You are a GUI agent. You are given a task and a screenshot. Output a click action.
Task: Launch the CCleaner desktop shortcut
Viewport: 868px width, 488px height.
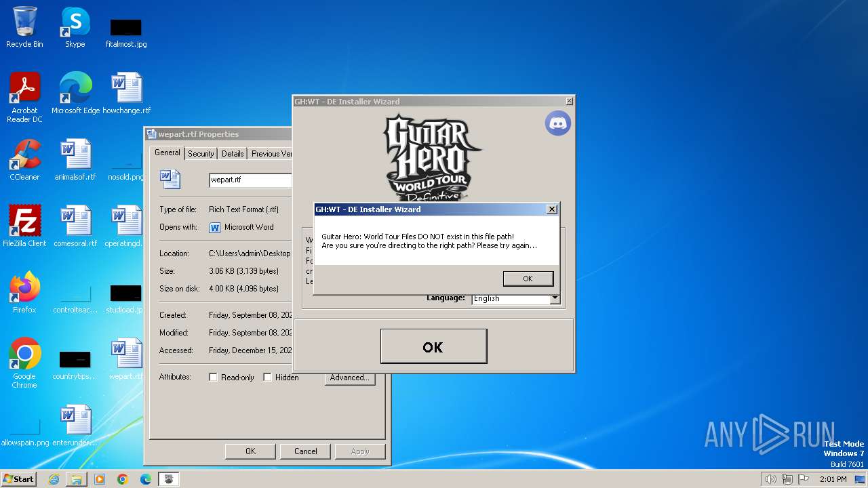(x=24, y=159)
